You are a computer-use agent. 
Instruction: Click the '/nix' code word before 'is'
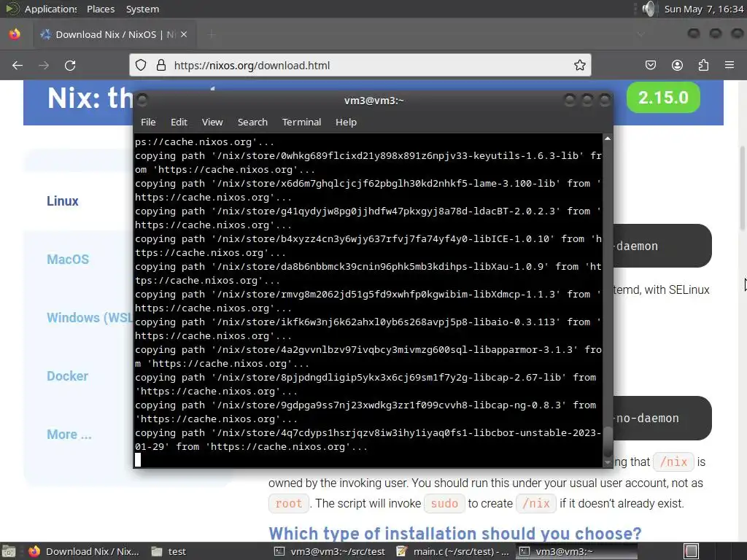pyautogui.click(x=673, y=462)
